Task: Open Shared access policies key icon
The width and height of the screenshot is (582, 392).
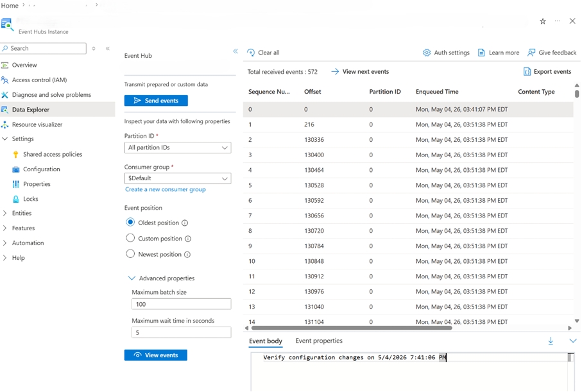Action: point(15,154)
